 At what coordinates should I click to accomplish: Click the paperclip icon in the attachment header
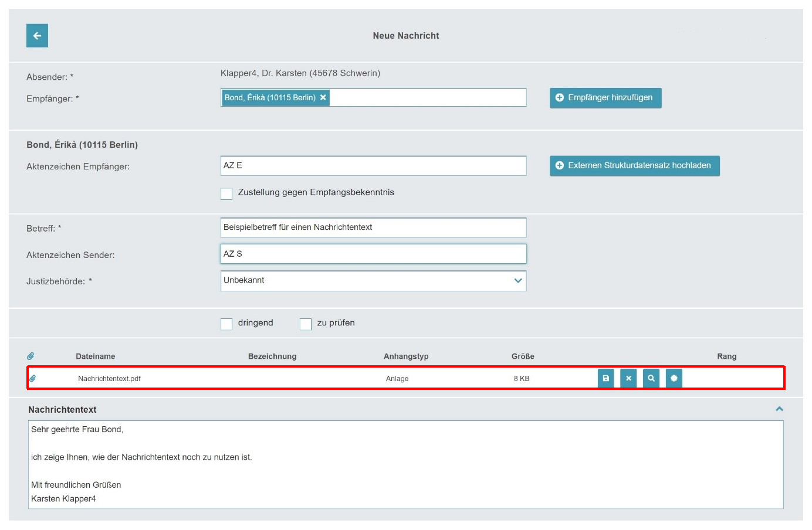click(x=31, y=356)
